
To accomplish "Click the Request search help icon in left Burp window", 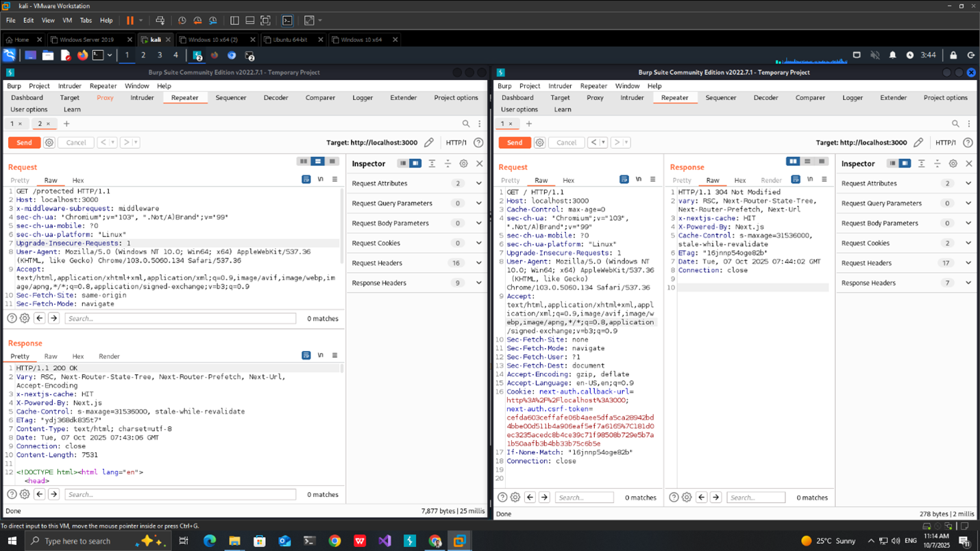I will pos(12,319).
